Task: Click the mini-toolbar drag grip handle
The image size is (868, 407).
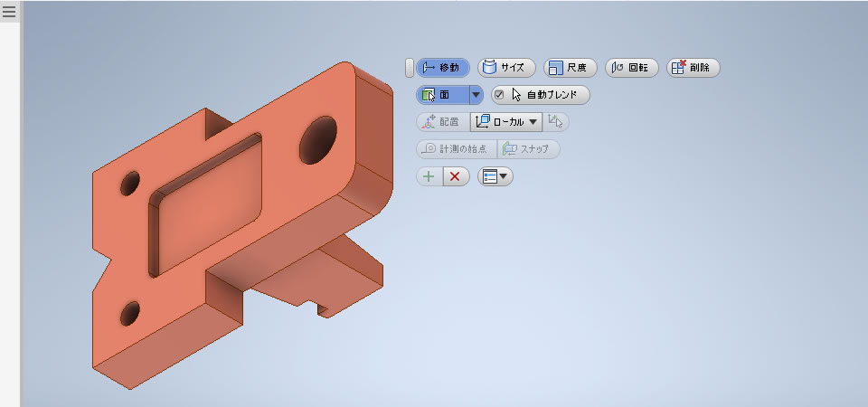Action: 409,68
